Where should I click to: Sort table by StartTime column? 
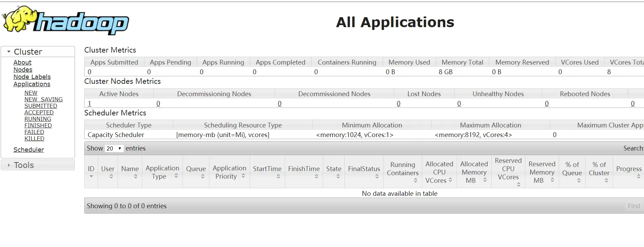(x=267, y=171)
